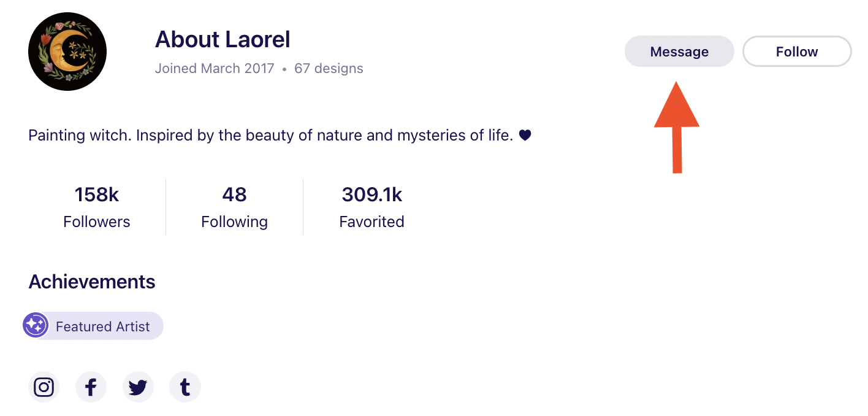Image resolution: width=868 pixels, height=416 pixels.
Task: Open the Twitter bird icon
Action: point(138,387)
